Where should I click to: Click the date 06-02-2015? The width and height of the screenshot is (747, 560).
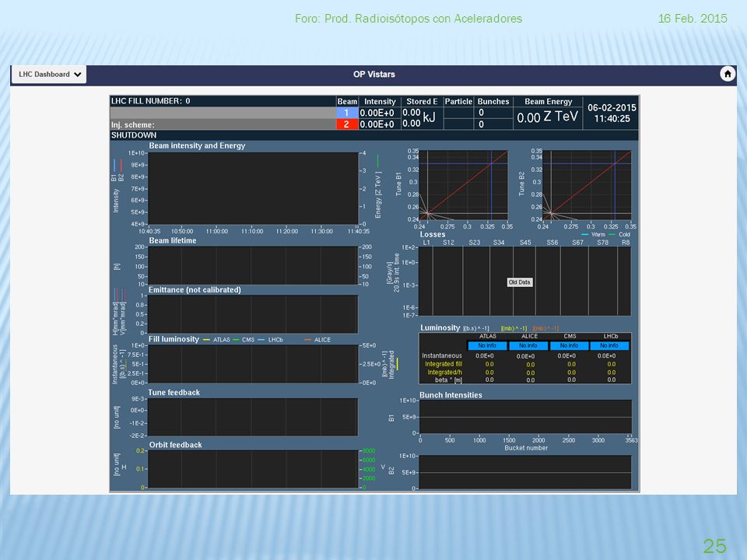(612, 107)
